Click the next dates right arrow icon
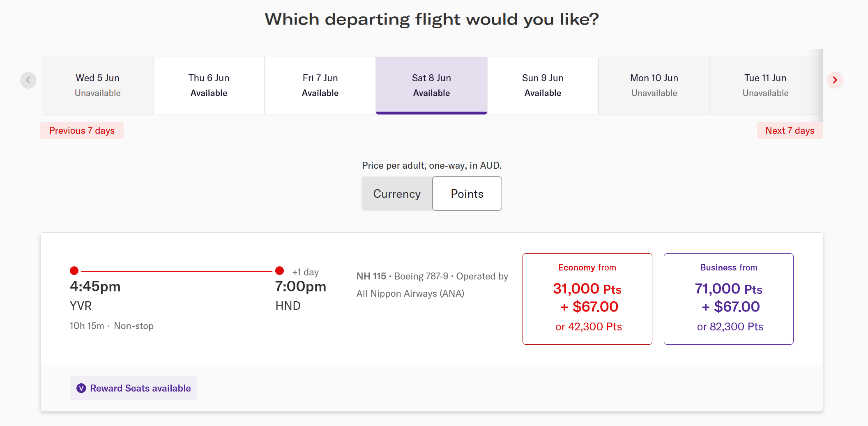Screen dimensions: 868x426 pos(835,80)
